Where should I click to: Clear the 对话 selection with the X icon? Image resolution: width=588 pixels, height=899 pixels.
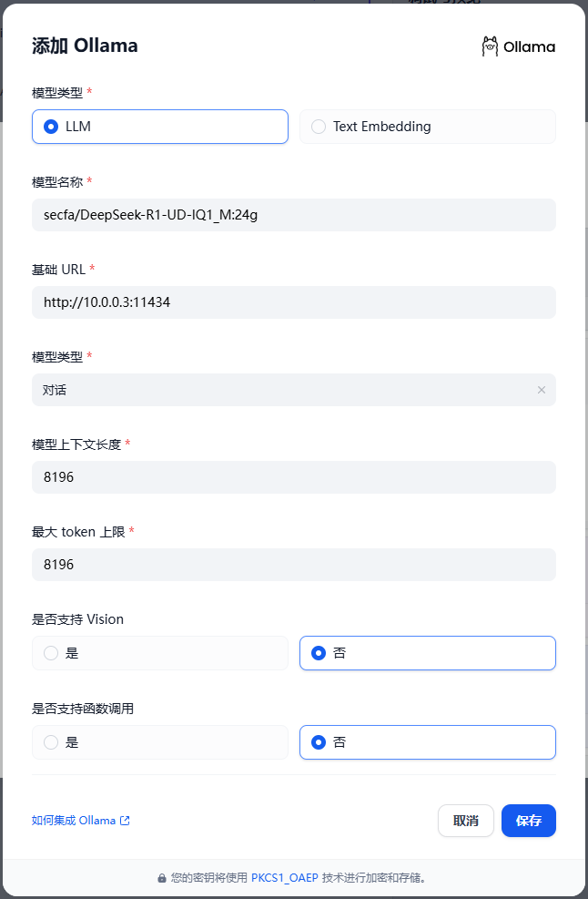(541, 390)
